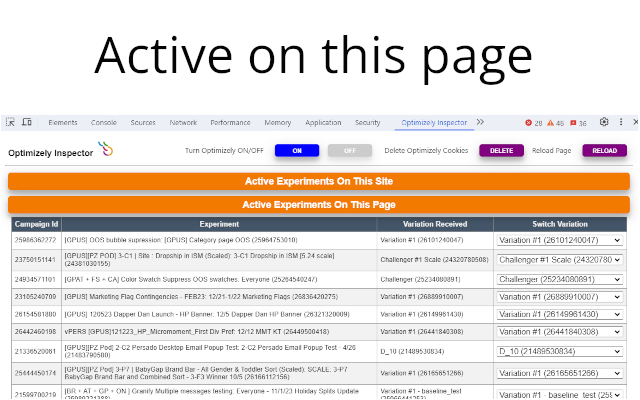This screenshot has height=400, width=640.
Task: Select campaign id 26154581880 cell
Action: pos(36,314)
